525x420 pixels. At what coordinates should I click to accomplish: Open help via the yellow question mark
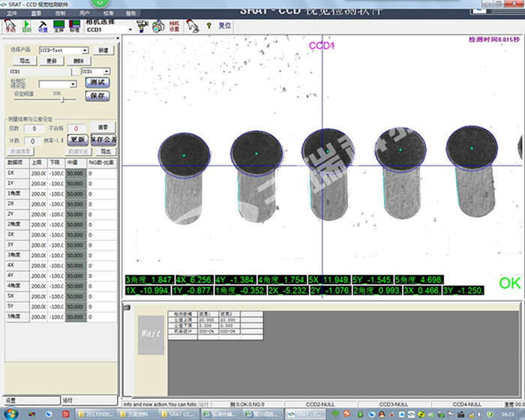pyautogui.click(x=209, y=25)
